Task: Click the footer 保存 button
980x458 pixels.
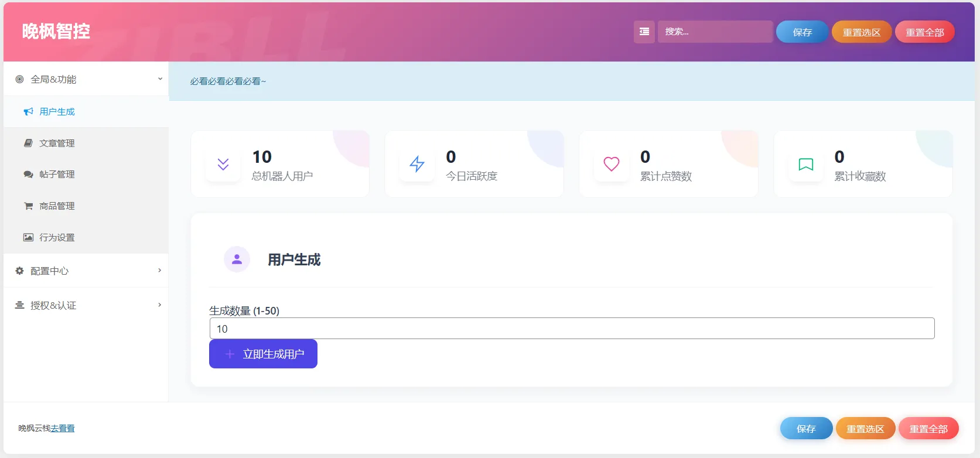Action: 806,429
